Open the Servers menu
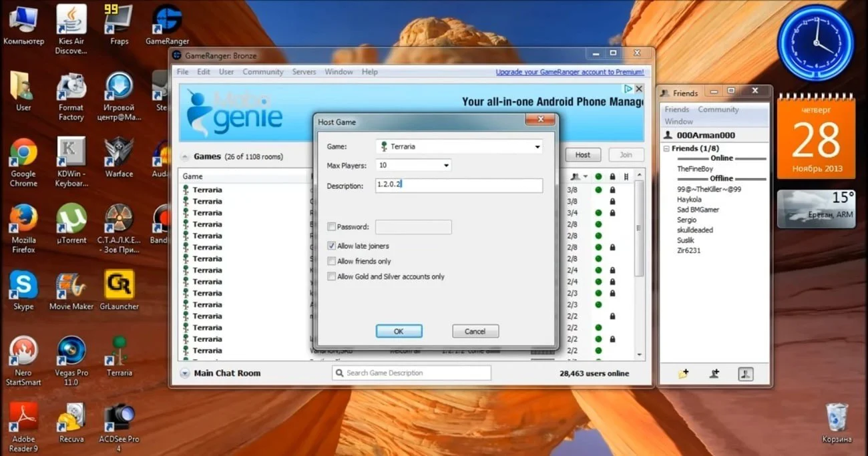Image resolution: width=868 pixels, height=456 pixels. 304,72
